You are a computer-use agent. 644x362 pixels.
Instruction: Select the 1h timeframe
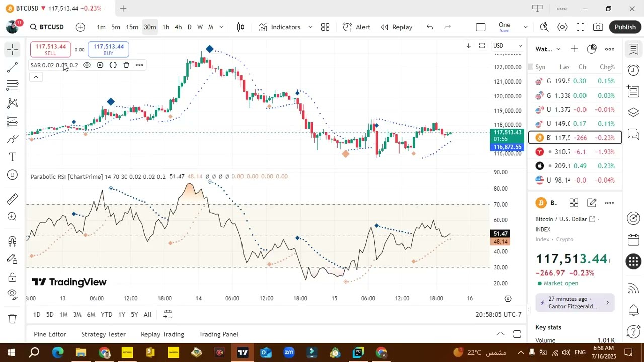tap(166, 27)
